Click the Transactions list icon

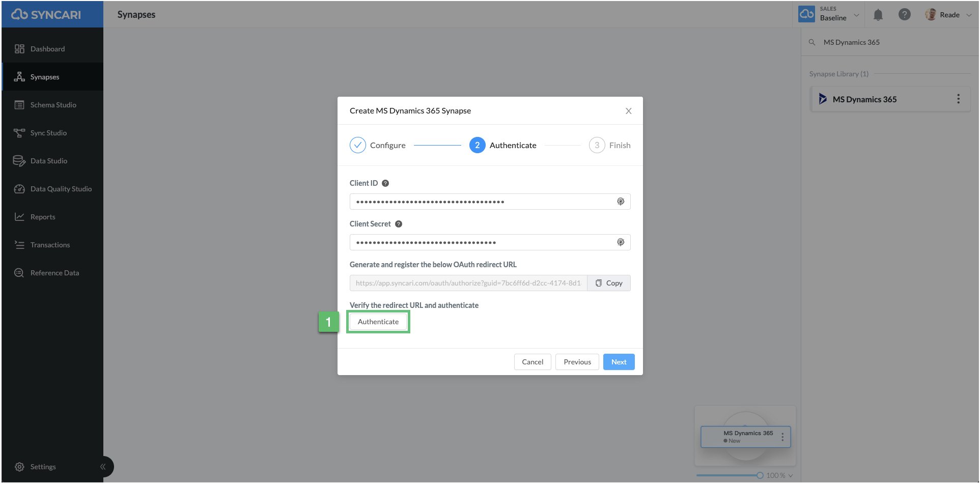pos(19,245)
